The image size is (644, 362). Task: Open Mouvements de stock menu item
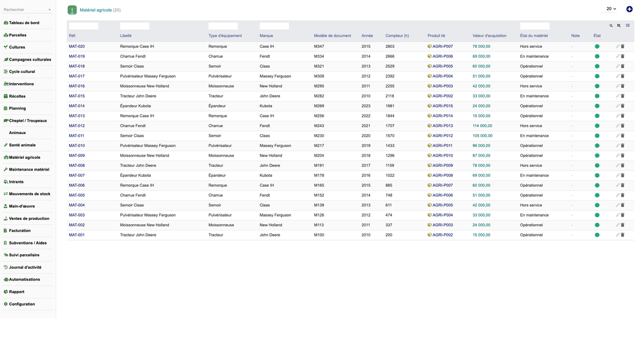pos(27,194)
